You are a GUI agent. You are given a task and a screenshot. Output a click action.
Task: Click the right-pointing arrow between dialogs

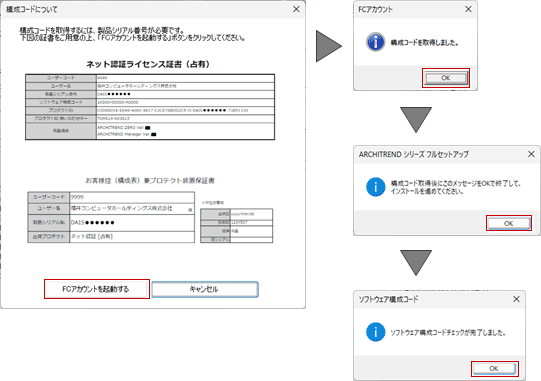(x=328, y=46)
